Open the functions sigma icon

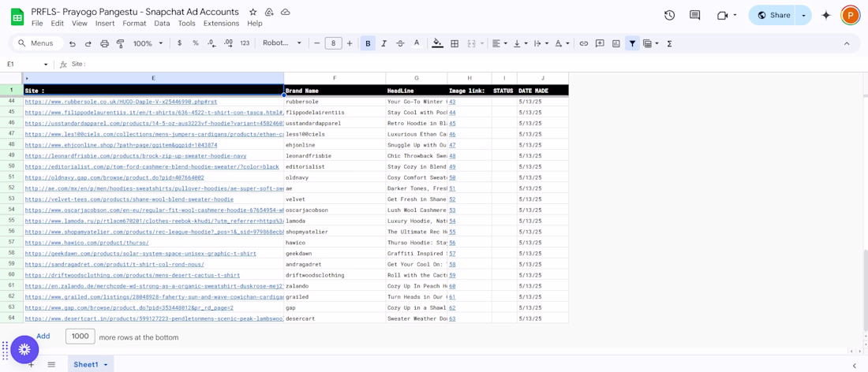(x=669, y=43)
